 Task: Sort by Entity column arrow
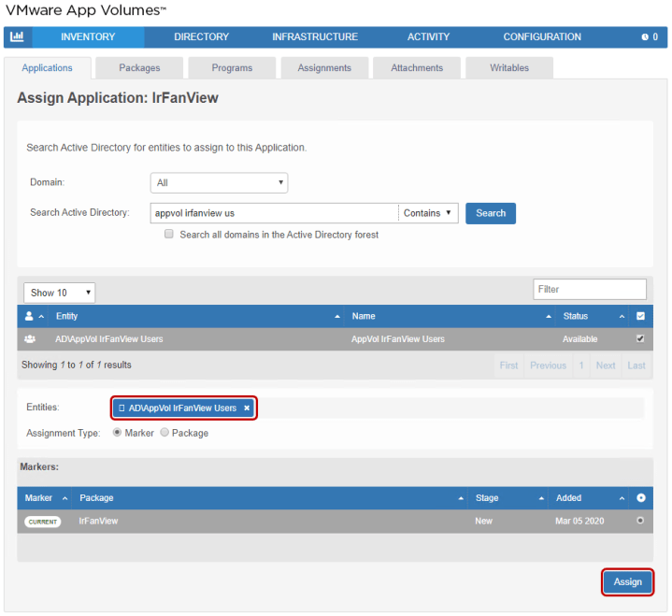click(x=337, y=317)
